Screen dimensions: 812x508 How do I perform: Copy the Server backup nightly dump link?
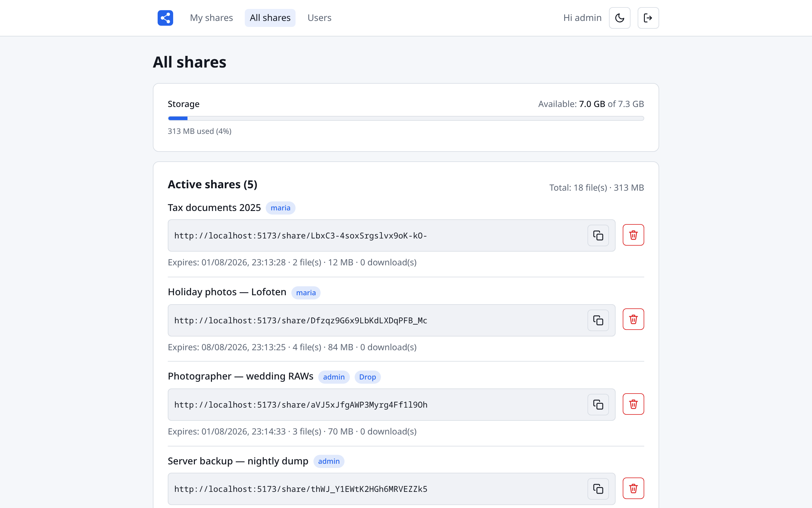point(598,489)
